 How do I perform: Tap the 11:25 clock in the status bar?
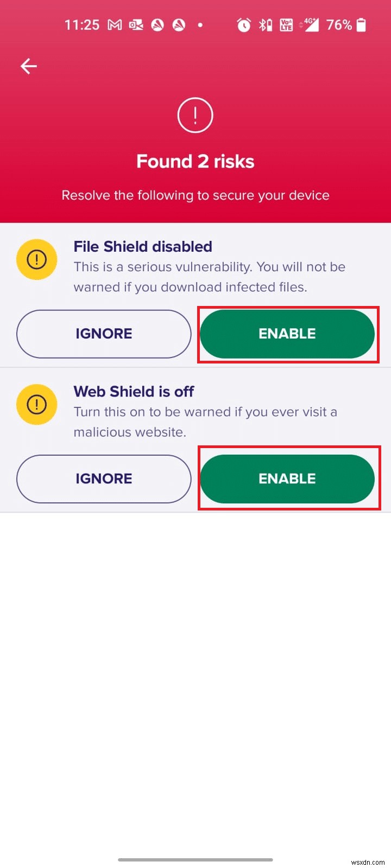click(82, 24)
